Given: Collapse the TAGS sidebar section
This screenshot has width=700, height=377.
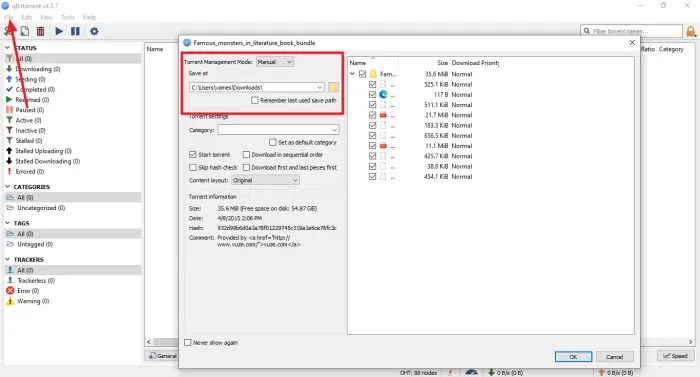Looking at the screenshot, I should [x=8, y=223].
